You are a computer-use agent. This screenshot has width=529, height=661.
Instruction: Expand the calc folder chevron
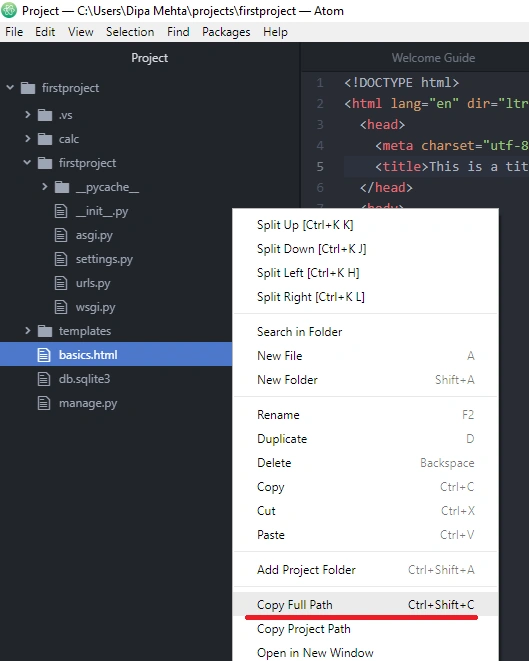[27, 139]
